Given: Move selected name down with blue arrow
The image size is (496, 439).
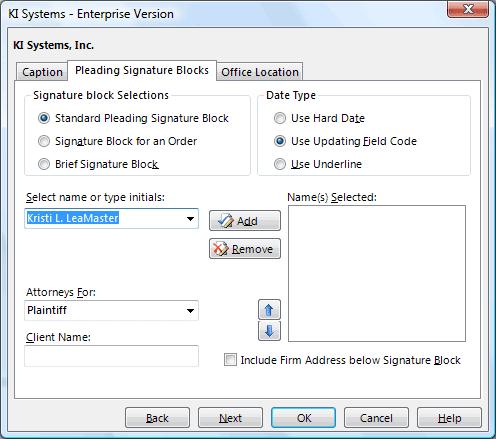Looking at the screenshot, I should click(x=269, y=331).
